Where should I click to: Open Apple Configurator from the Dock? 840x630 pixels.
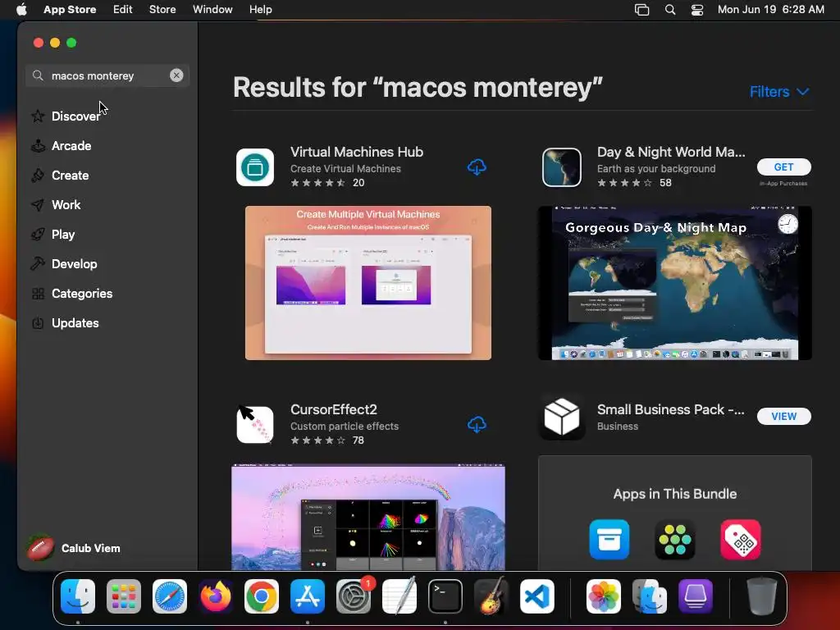pos(696,596)
